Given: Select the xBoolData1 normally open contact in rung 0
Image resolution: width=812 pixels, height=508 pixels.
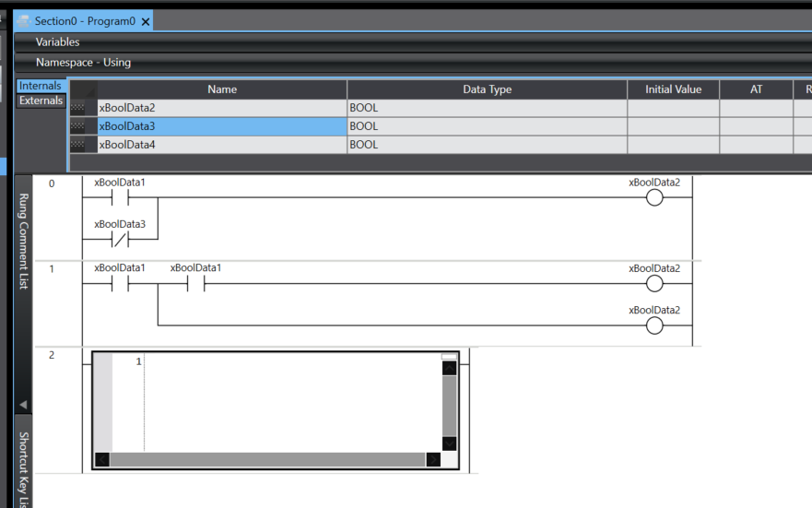Looking at the screenshot, I should coord(120,197).
